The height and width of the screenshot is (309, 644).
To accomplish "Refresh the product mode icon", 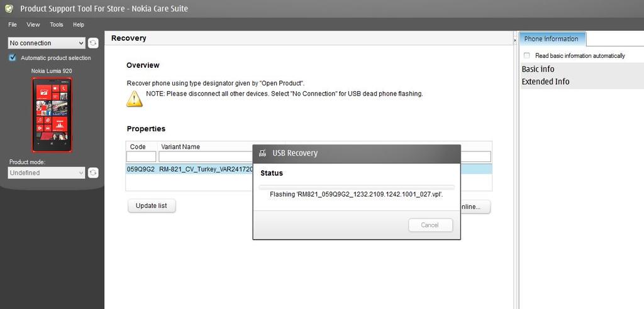I will click(93, 173).
